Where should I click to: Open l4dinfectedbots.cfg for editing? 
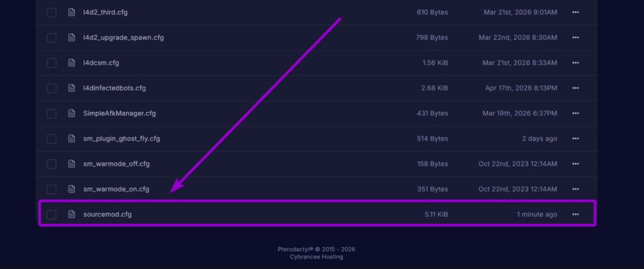tap(114, 88)
